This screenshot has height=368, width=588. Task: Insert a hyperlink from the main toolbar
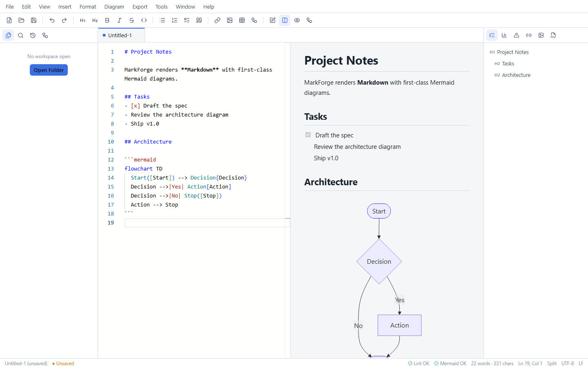tap(218, 20)
